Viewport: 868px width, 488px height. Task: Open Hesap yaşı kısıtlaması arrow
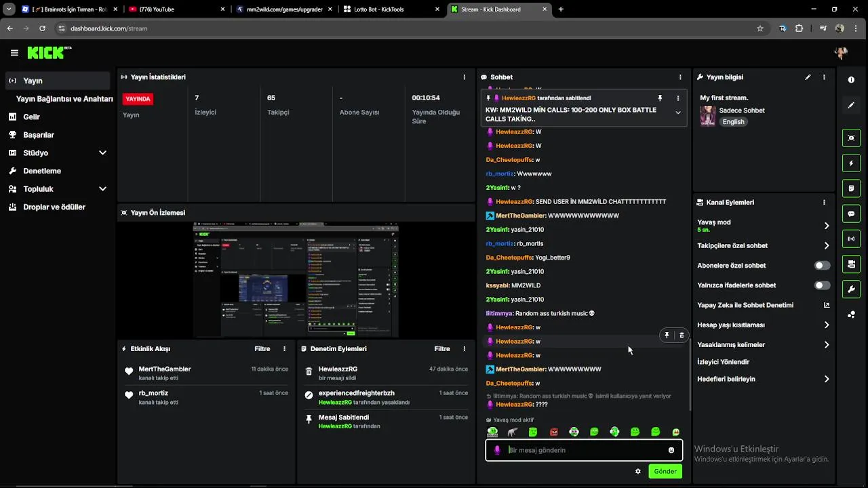[x=826, y=325]
